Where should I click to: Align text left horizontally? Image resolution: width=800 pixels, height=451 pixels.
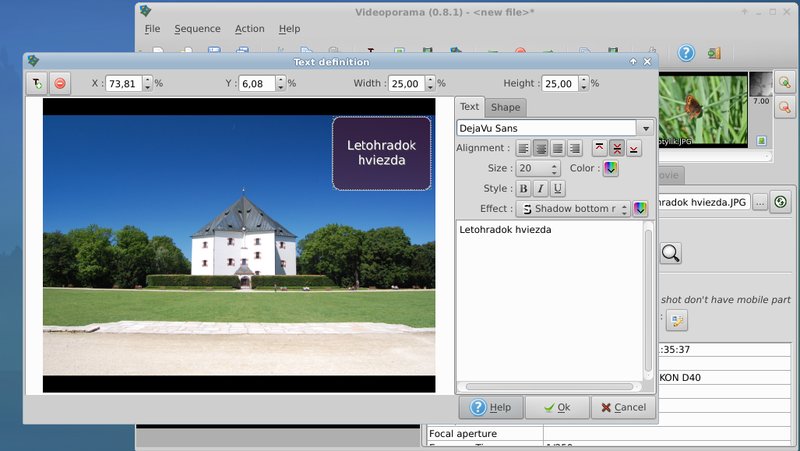[x=523, y=148]
